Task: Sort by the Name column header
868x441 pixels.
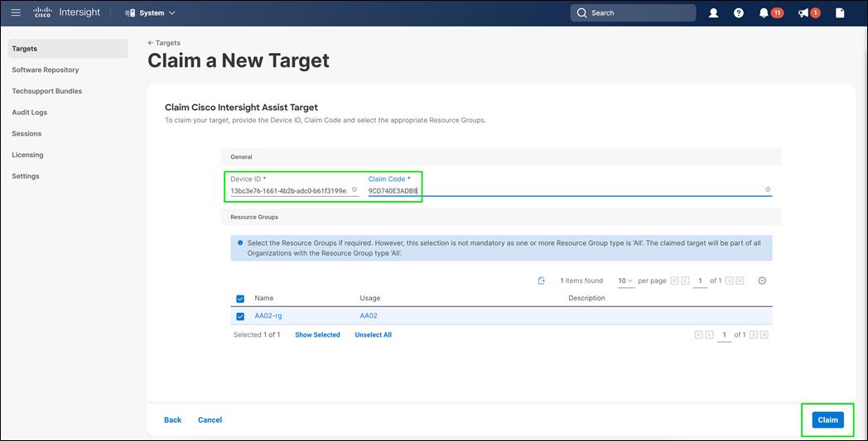Action: click(x=264, y=298)
